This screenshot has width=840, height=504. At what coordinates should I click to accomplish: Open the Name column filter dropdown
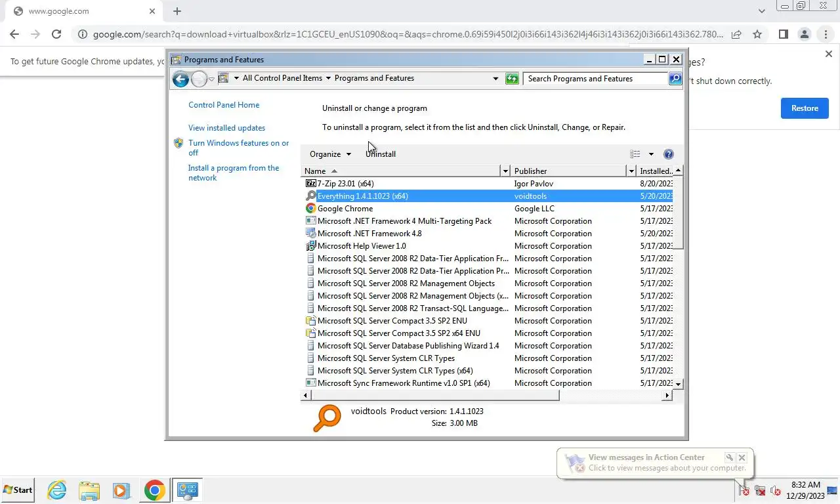pyautogui.click(x=505, y=171)
